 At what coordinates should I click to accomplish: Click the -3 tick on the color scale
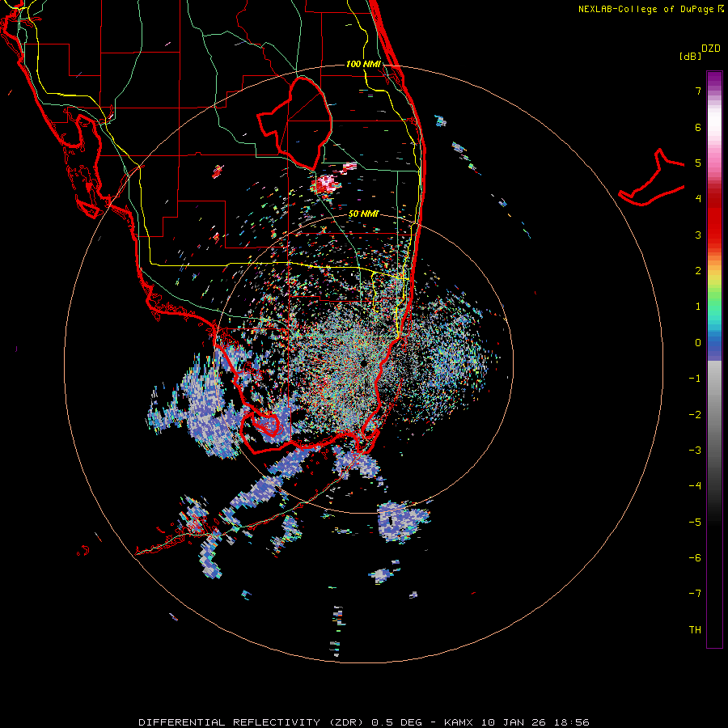[x=695, y=450]
